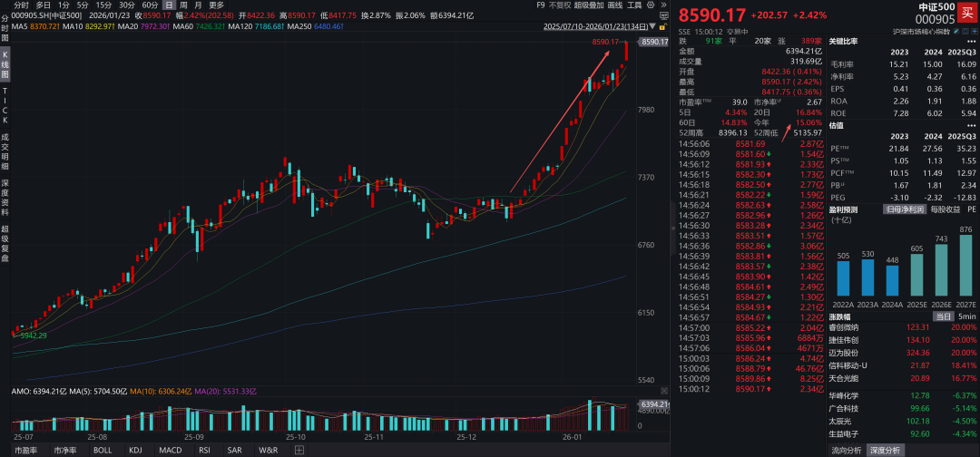Click the 超级叠加 button
The height and width of the screenshot is (457, 980).
tap(590, 5)
